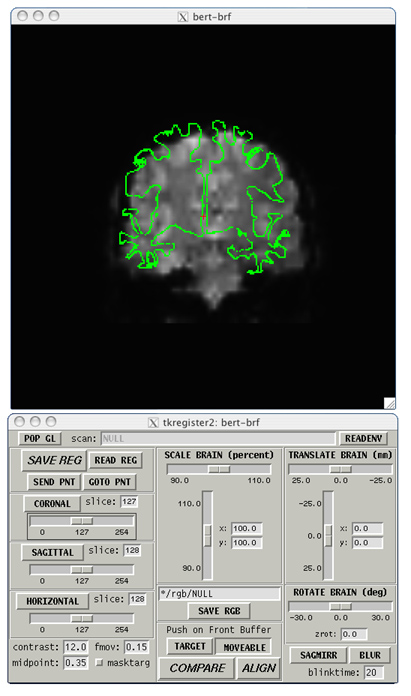Click the SEND PNT button
411x696 pixels.
pyautogui.click(x=54, y=482)
